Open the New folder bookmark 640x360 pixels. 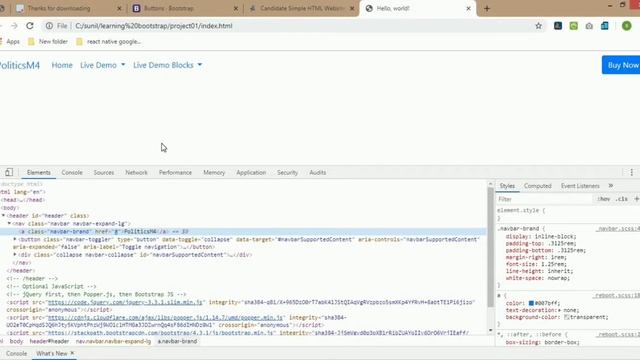click(48, 41)
